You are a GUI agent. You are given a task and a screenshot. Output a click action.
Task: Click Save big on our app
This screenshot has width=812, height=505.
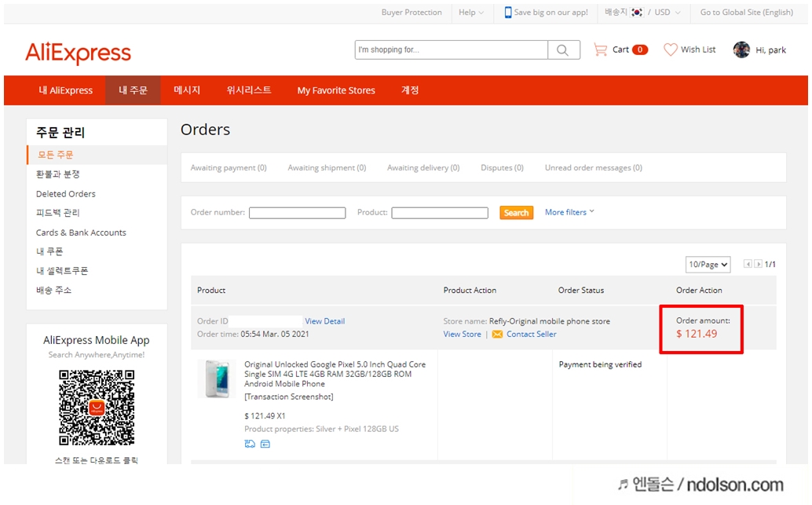tap(551, 12)
